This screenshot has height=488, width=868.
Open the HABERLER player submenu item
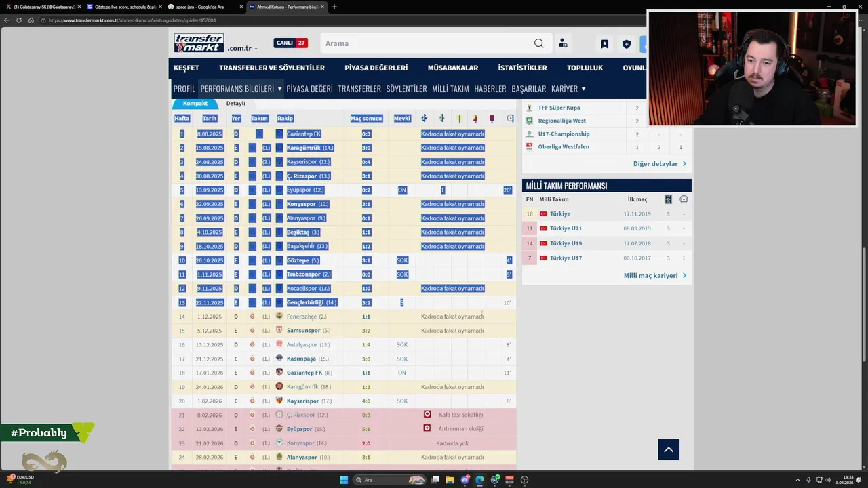(x=490, y=89)
